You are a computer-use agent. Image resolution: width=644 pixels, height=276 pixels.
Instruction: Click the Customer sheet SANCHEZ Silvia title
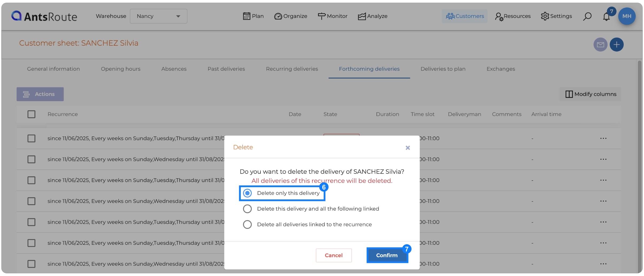(79, 43)
